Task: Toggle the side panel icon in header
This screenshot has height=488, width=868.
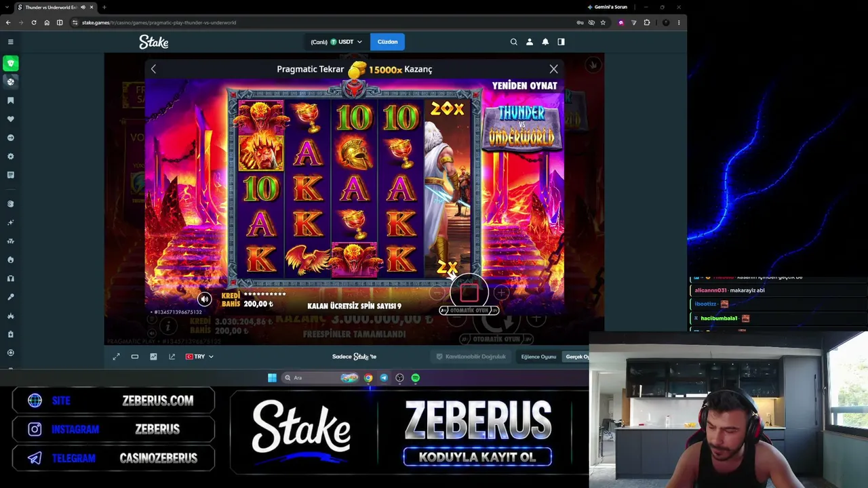Action: [561, 42]
